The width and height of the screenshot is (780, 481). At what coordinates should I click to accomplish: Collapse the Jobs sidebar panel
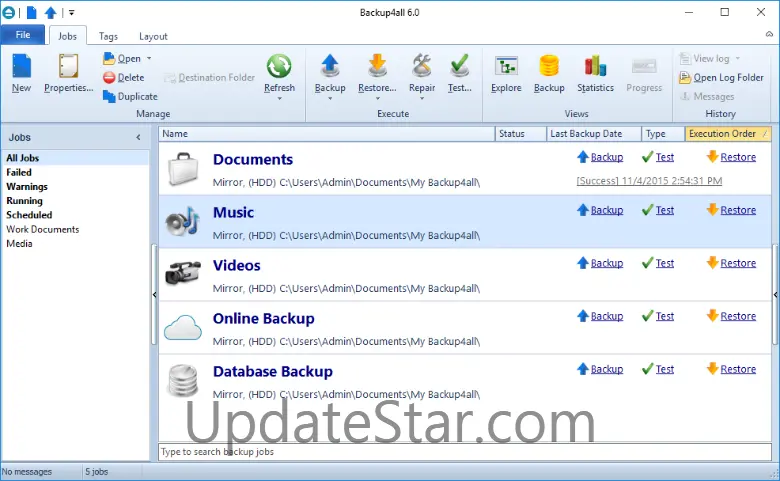pyautogui.click(x=138, y=137)
